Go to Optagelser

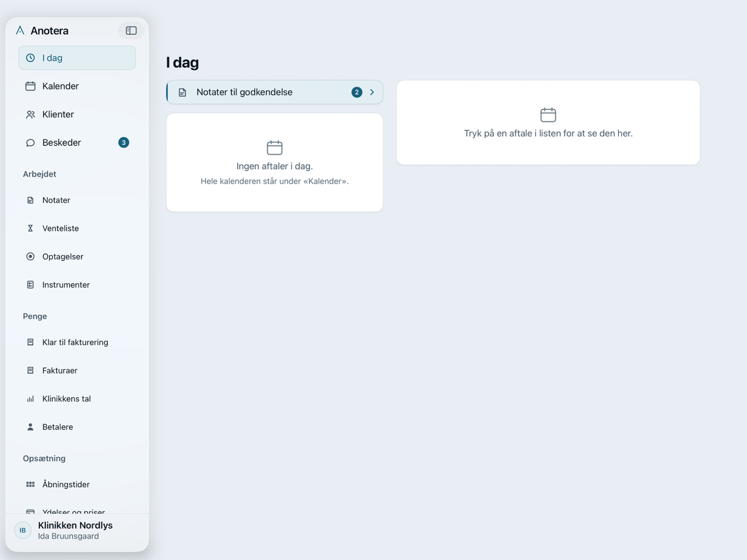click(x=77, y=256)
